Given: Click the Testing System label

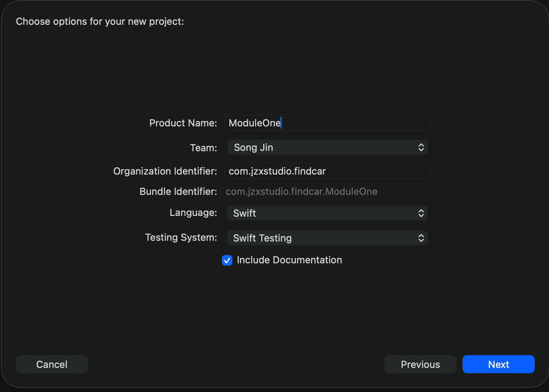Looking at the screenshot, I should click(181, 237).
